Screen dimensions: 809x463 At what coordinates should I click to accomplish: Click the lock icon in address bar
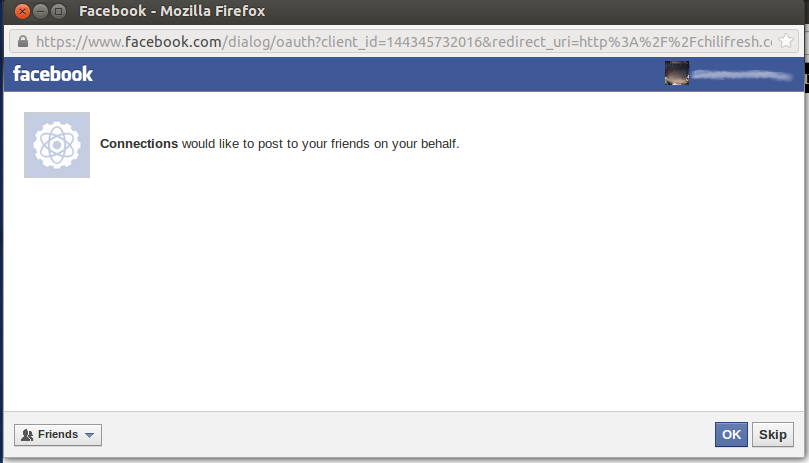click(x=22, y=42)
